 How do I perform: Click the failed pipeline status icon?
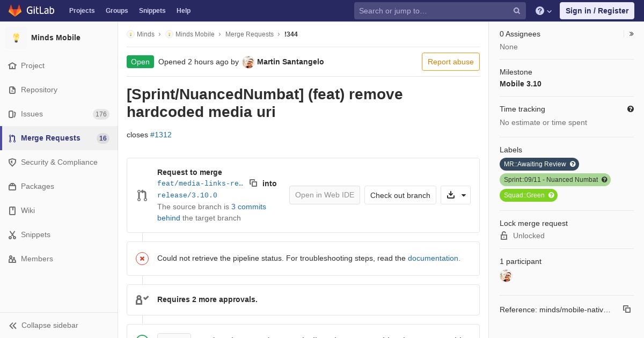142,259
